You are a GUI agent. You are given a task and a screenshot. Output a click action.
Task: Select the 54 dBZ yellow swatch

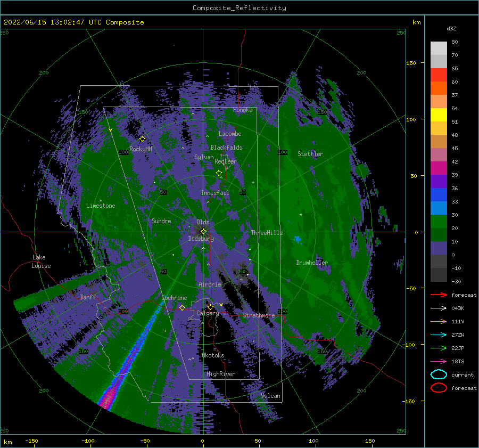439,115
